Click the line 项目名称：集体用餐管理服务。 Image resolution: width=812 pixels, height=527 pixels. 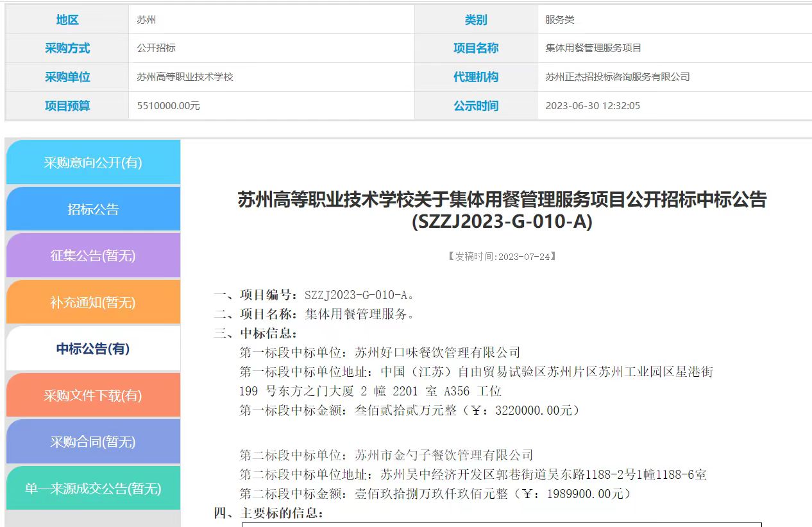315,315
